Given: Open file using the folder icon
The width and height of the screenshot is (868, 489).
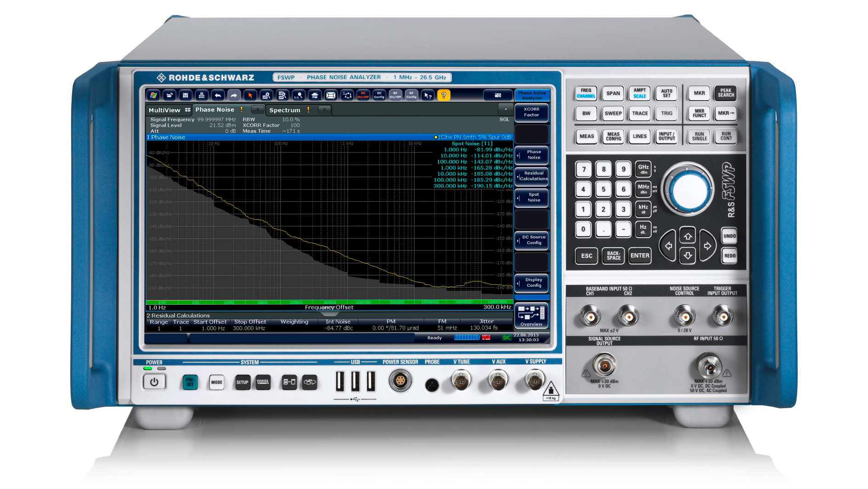Looking at the screenshot, I should pyautogui.click(x=169, y=96).
